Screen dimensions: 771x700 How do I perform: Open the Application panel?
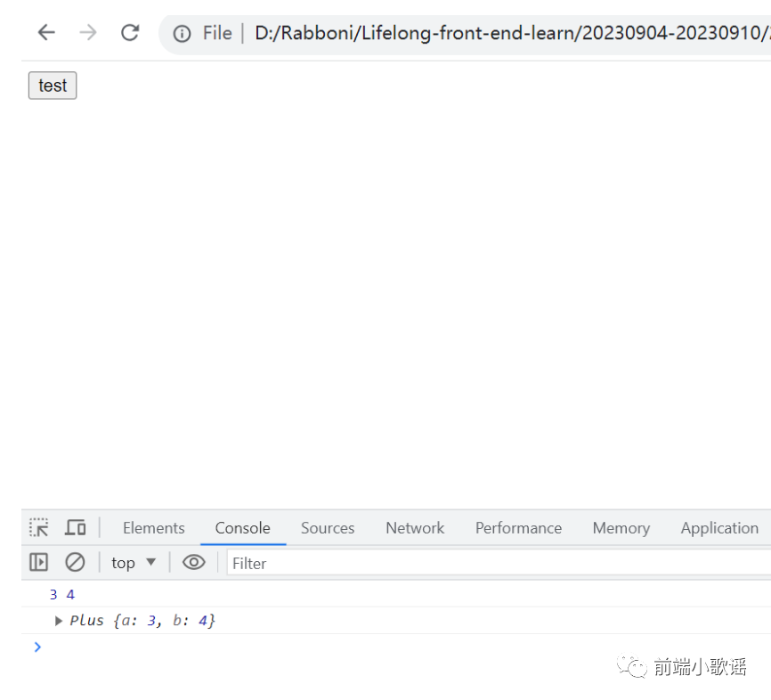click(x=718, y=527)
